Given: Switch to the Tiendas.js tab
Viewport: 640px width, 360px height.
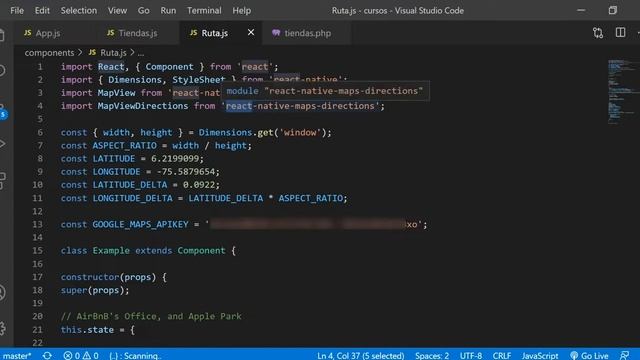Looking at the screenshot, I should (x=138, y=33).
